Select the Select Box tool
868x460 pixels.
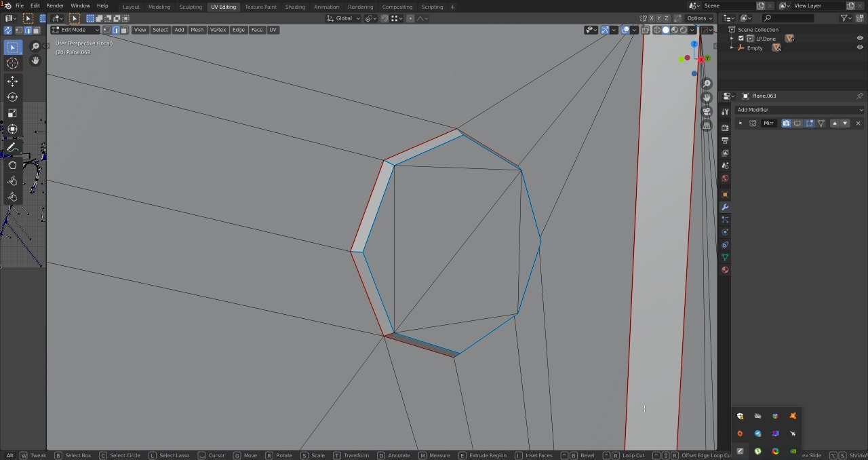(12, 47)
